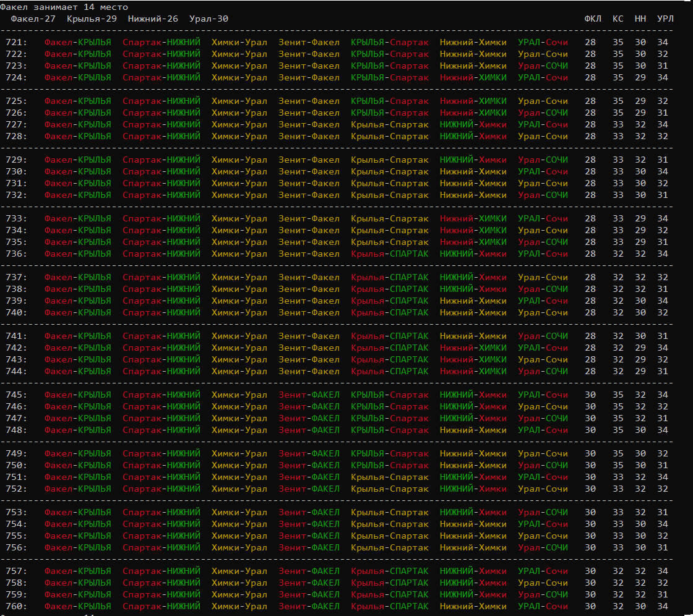The image size is (693, 616).
Task: Select the КС value 32 in row 737
Action: 618,278
